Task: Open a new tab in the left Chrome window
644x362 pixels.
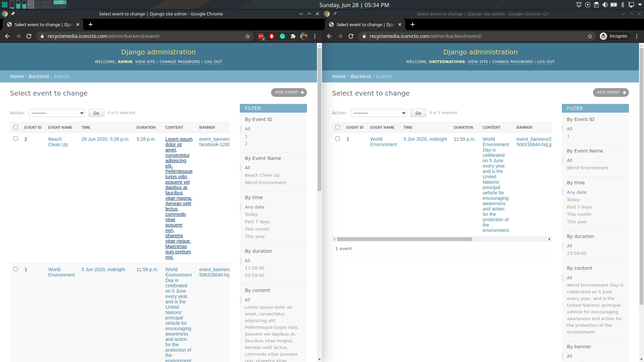Action: pos(91,24)
